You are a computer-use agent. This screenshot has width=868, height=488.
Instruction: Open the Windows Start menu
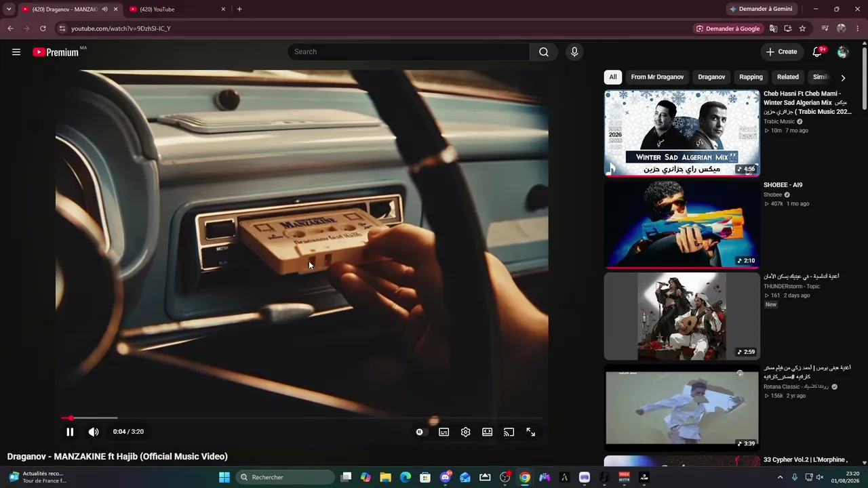pos(224,477)
